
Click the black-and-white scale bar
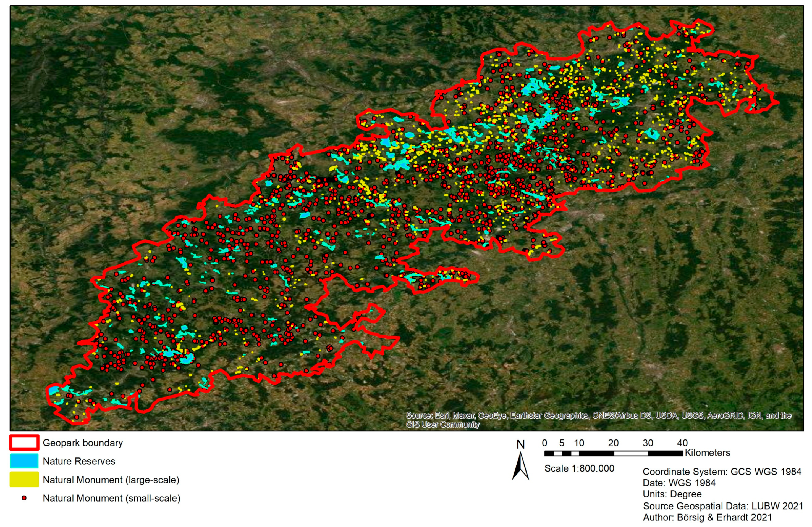pyautogui.click(x=614, y=453)
